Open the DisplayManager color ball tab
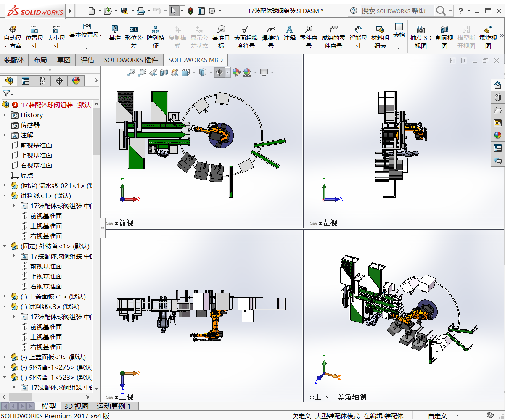The image size is (505, 420). coord(76,80)
